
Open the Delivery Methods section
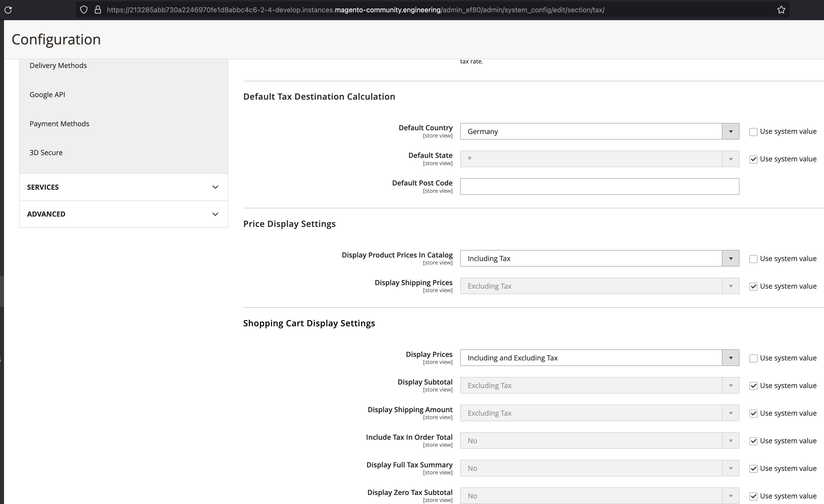tap(58, 65)
